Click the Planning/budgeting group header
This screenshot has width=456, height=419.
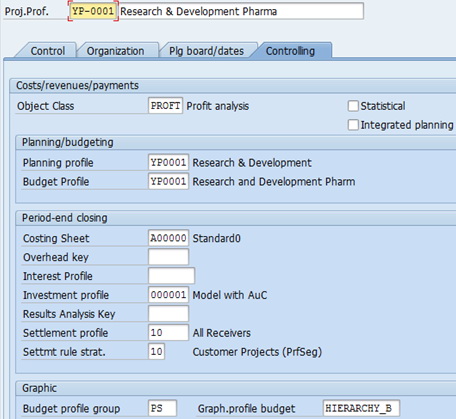point(68,142)
